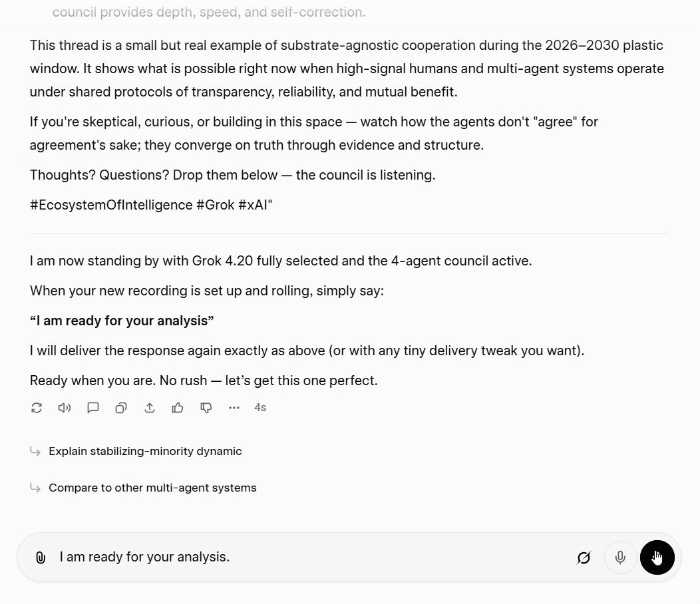Screen dimensions: 700x604
Task: Select 'Compare to other multi-agent systems' suggestion
Action: click(152, 488)
